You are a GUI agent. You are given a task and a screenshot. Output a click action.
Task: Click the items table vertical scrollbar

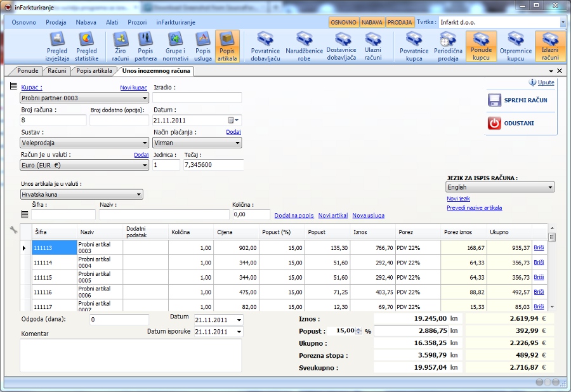552,267
